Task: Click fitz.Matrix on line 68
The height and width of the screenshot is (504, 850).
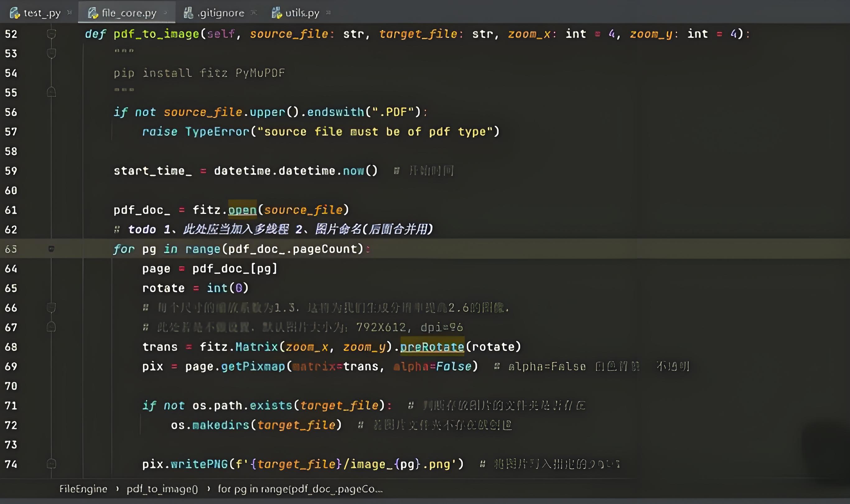Action: [x=238, y=347]
